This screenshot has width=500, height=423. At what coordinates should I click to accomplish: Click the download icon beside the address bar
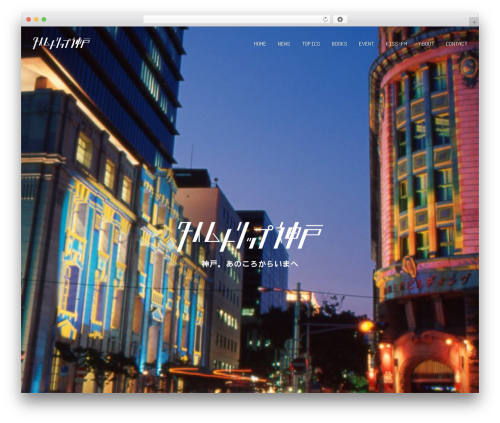[340, 20]
